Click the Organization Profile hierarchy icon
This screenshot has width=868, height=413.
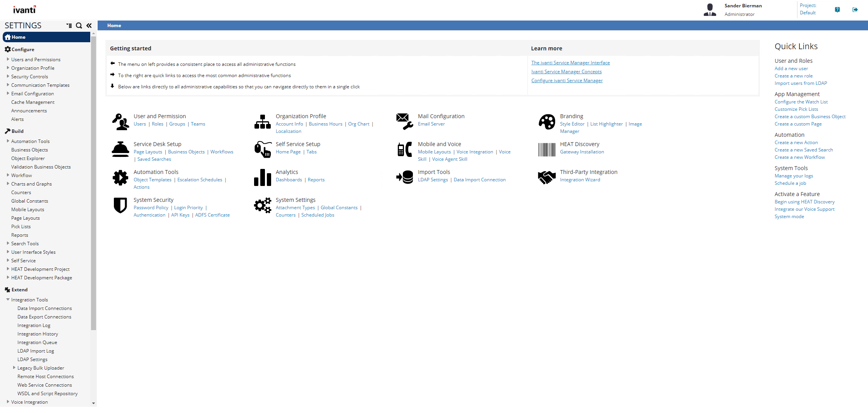[263, 122]
